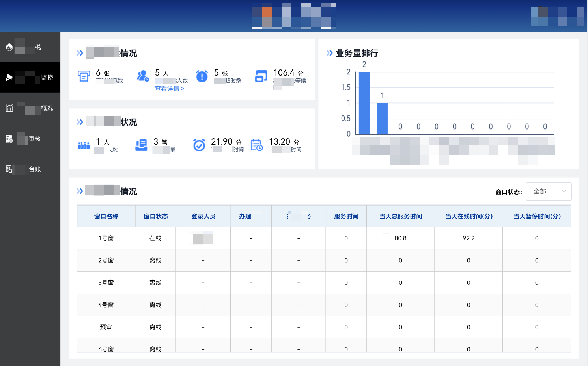Click the 窗口名称 column header
This screenshot has width=588, height=366.
coord(106,216)
